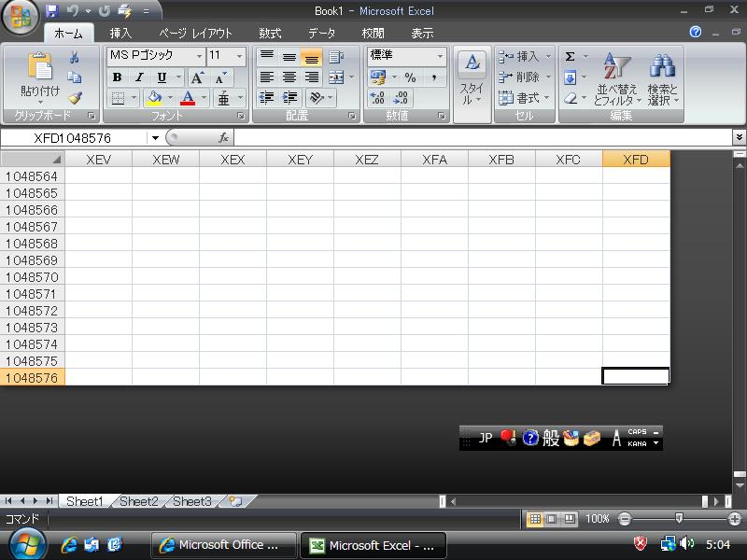Increase indent
747x560 pixels.
coord(289,98)
